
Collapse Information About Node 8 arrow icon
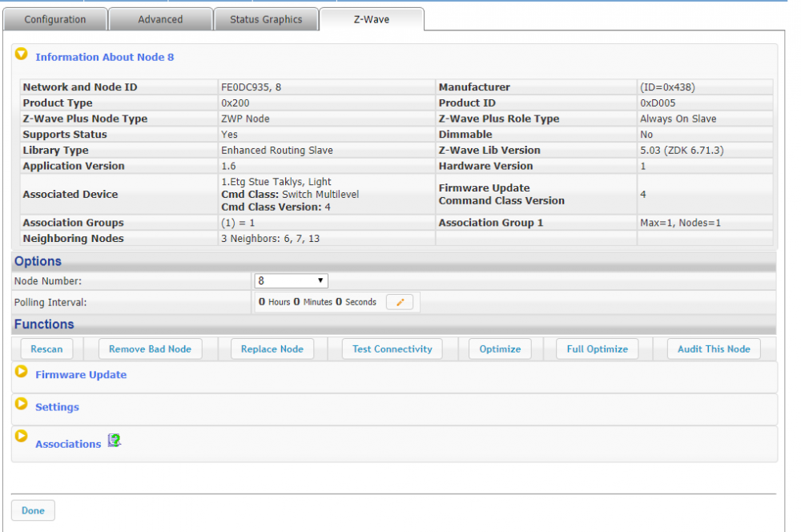[22, 55]
